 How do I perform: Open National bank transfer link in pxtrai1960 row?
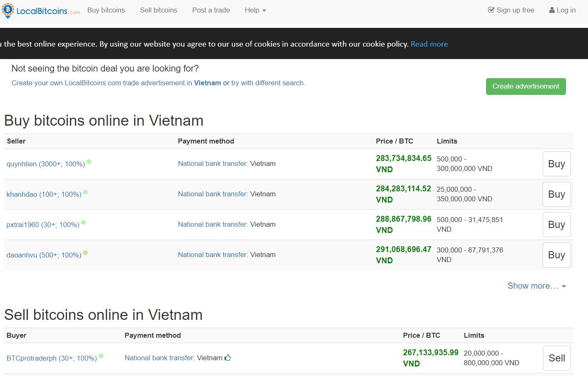point(213,224)
